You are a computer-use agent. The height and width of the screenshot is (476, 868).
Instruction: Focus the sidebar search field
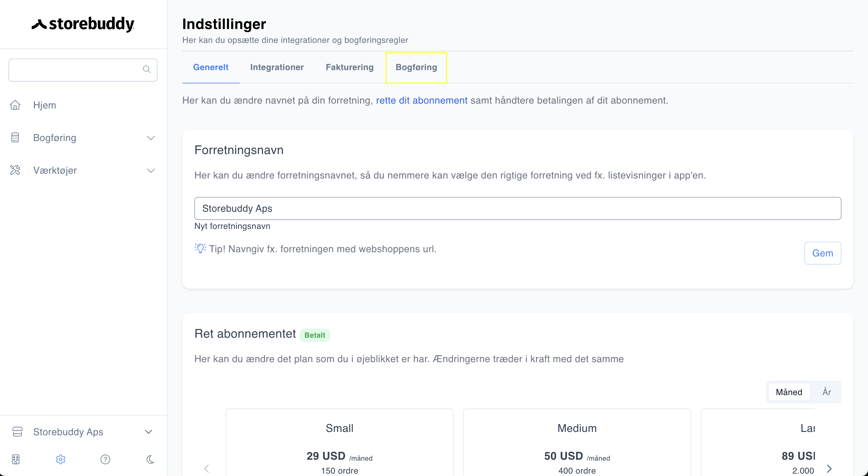pyautogui.click(x=83, y=70)
